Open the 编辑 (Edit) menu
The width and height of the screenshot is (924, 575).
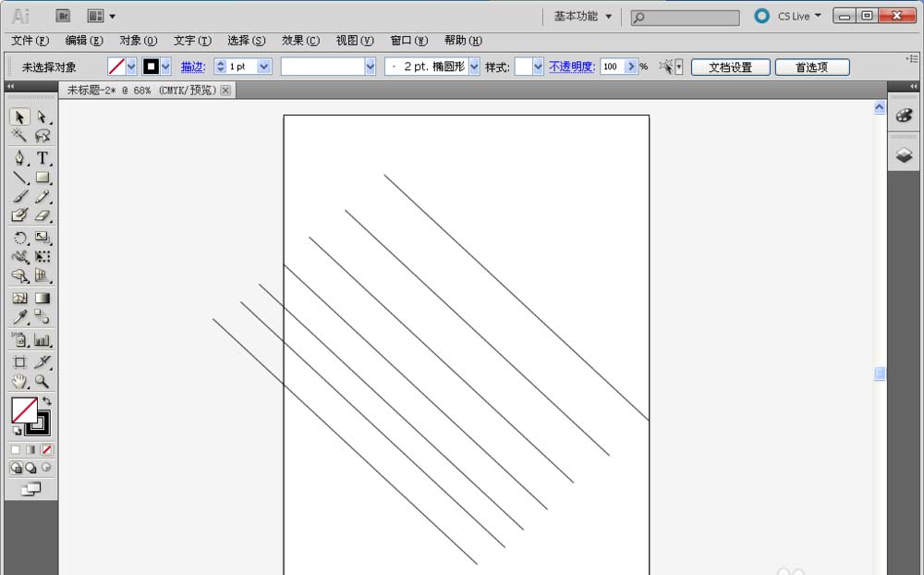[x=84, y=41]
